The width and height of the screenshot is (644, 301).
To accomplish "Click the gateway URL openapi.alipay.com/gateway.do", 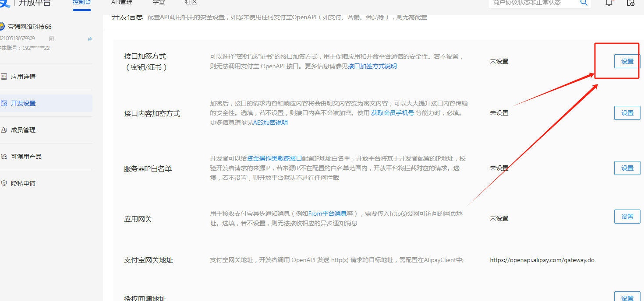I will [542, 260].
